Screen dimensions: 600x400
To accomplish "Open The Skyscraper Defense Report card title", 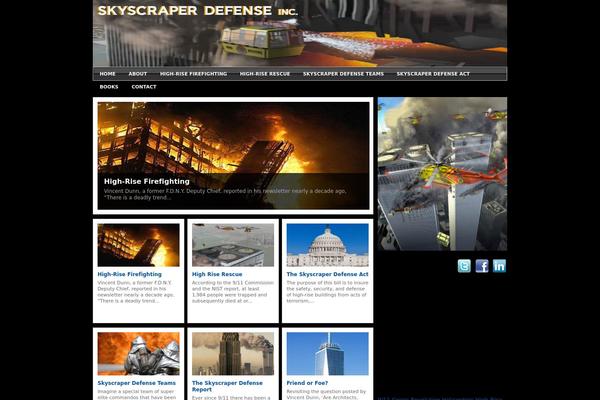I will (x=227, y=386).
